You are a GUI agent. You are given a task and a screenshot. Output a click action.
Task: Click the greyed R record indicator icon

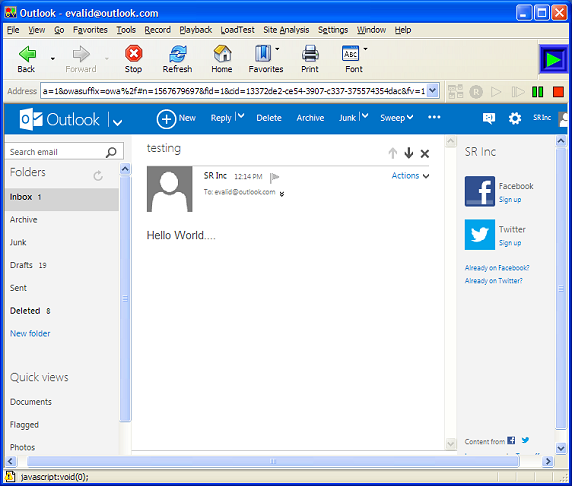pos(476,92)
